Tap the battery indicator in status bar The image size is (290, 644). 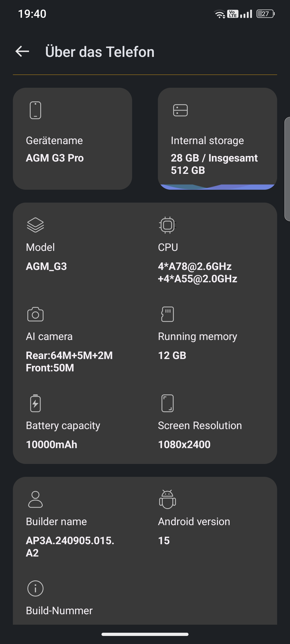click(265, 14)
